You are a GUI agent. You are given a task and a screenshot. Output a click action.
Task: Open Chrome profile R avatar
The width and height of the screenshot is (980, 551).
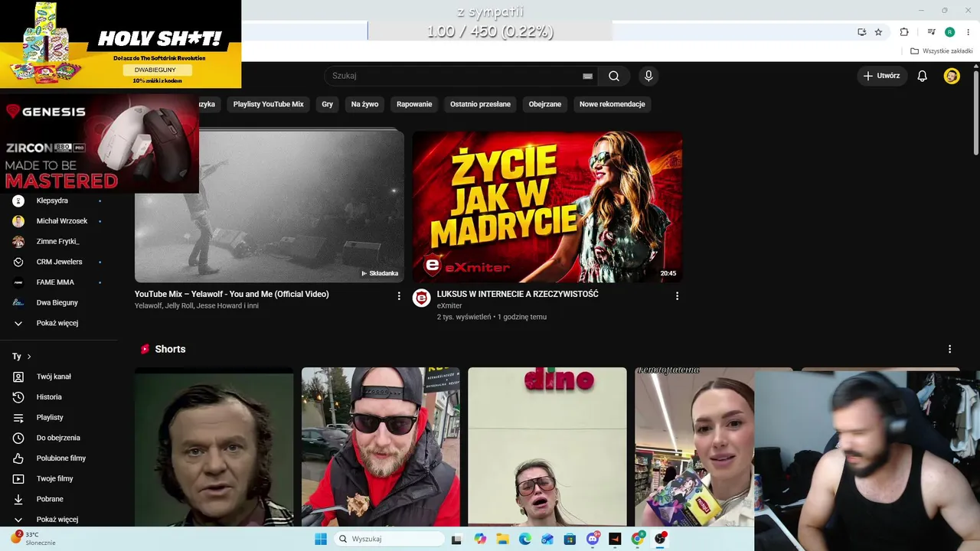[950, 32]
